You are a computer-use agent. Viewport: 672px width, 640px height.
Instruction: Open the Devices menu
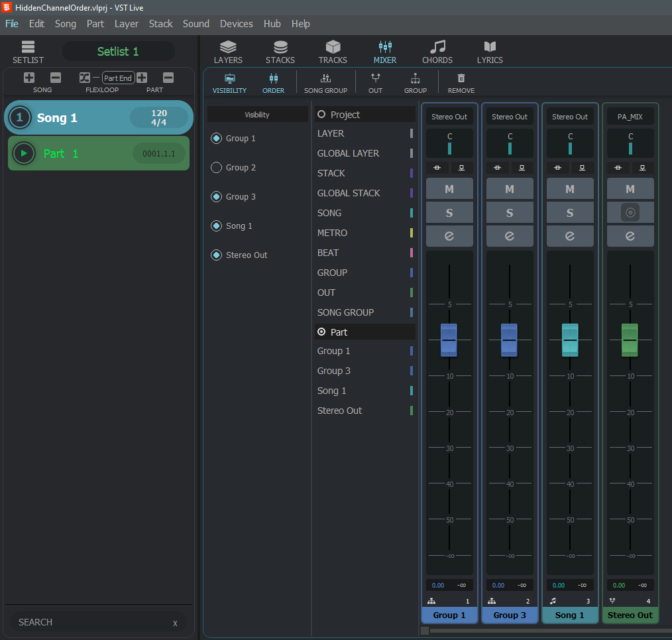tap(237, 24)
